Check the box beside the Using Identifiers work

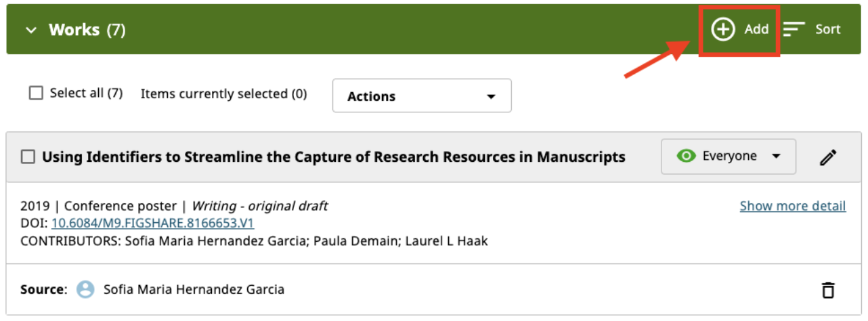28,157
